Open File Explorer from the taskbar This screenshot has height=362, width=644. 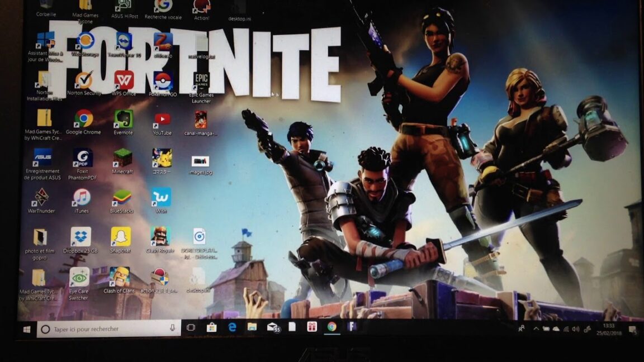252,327
